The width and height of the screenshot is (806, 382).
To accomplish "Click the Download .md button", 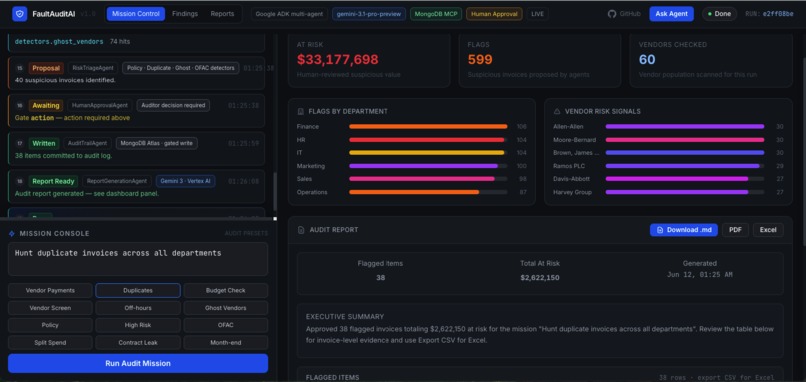I will [x=684, y=230].
